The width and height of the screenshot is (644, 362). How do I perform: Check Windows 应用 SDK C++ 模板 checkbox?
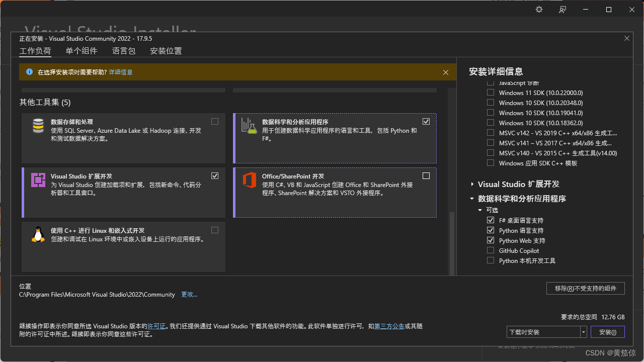[x=491, y=163]
